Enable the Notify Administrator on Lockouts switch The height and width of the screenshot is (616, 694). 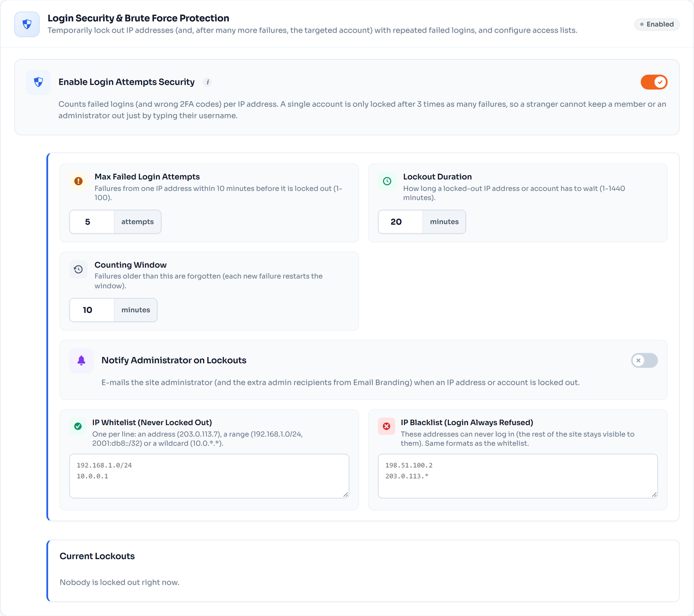click(645, 360)
